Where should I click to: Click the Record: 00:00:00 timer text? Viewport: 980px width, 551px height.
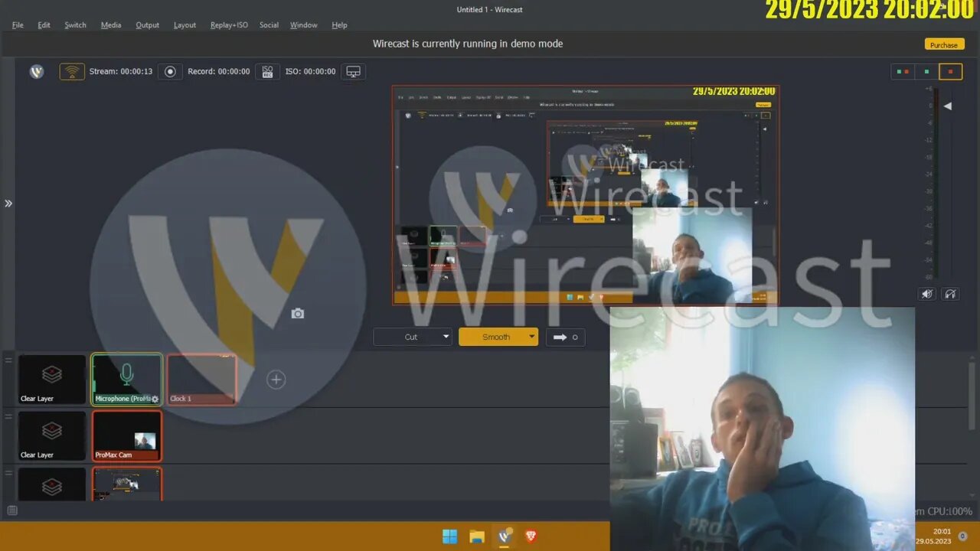coord(218,71)
